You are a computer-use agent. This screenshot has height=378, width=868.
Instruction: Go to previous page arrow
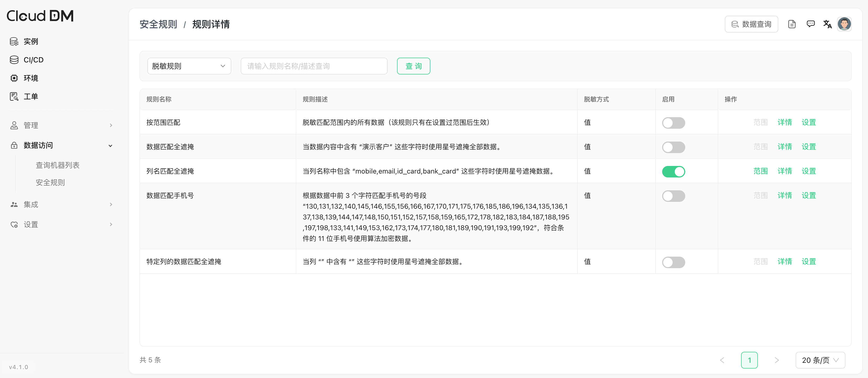722,360
